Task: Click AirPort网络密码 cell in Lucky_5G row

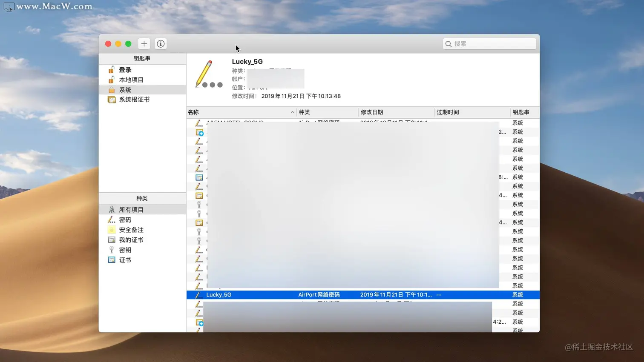Action: point(319,295)
